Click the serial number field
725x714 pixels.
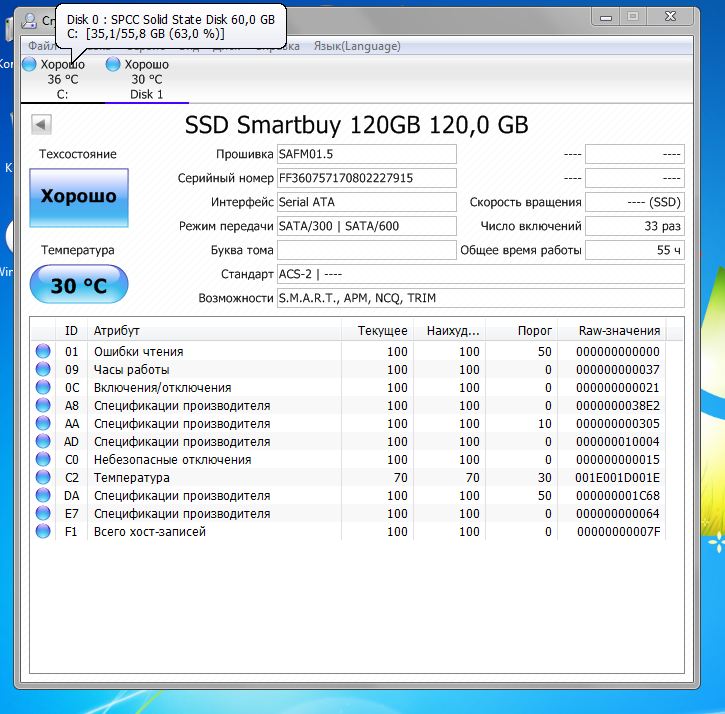[367, 178]
